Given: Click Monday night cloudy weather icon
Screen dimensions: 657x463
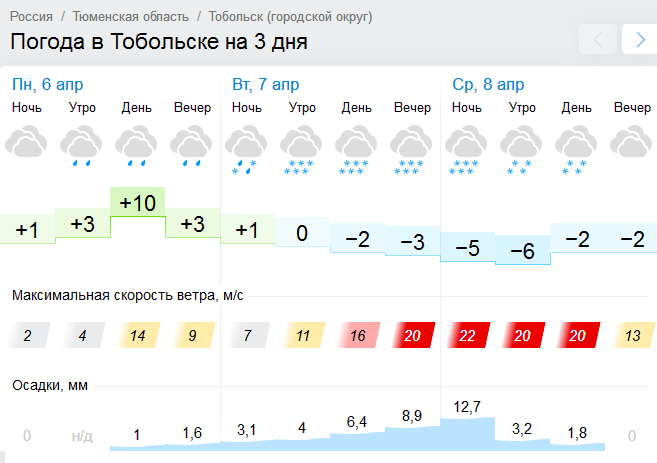Looking at the screenshot, I should [26, 142].
